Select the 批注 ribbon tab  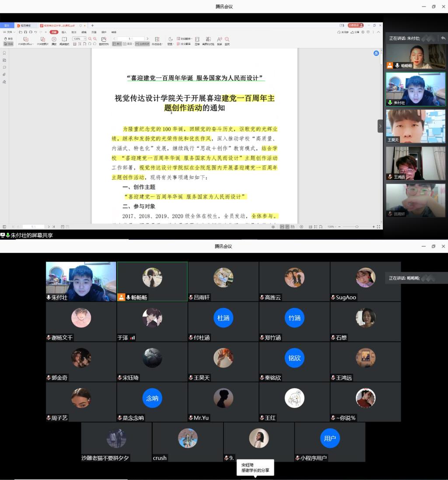[x=74, y=32]
